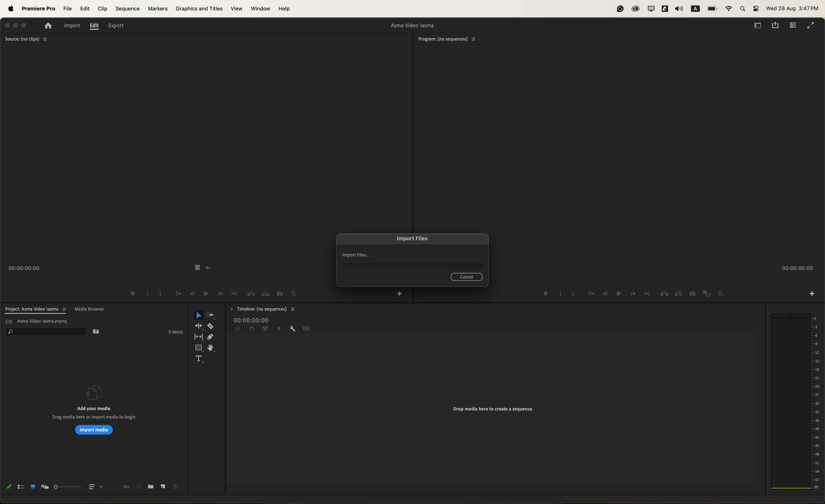Viewport: 825px width, 504px height.
Task: Select the Pen tool
Action: [210, 336]
